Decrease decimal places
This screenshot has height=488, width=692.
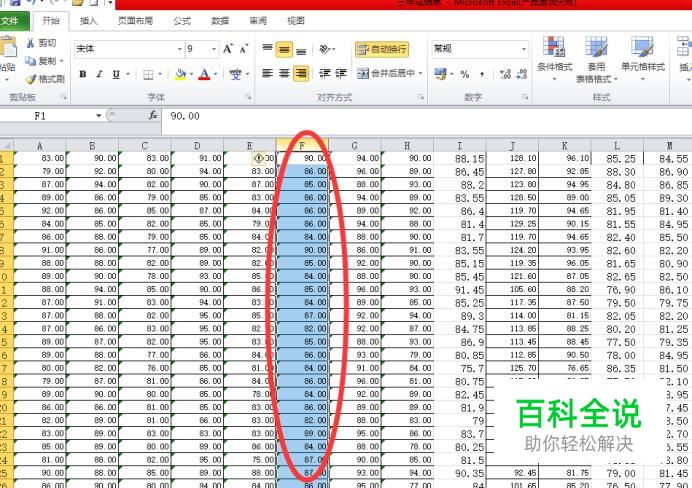click(522, 74)
